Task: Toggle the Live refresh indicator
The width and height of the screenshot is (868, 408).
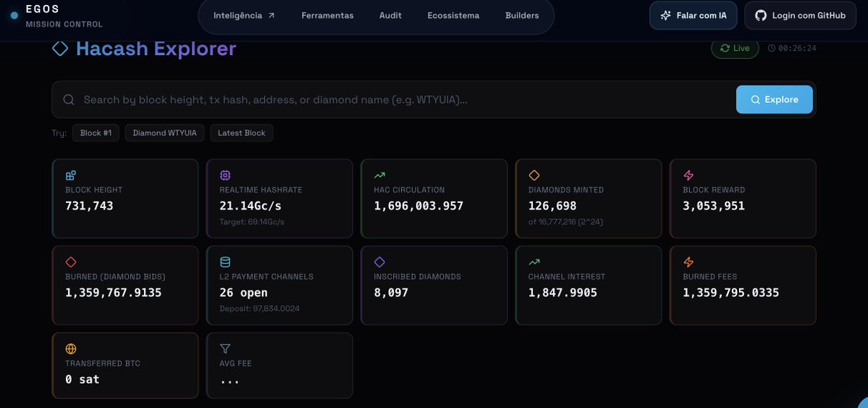Action: [x=735, y=49]
